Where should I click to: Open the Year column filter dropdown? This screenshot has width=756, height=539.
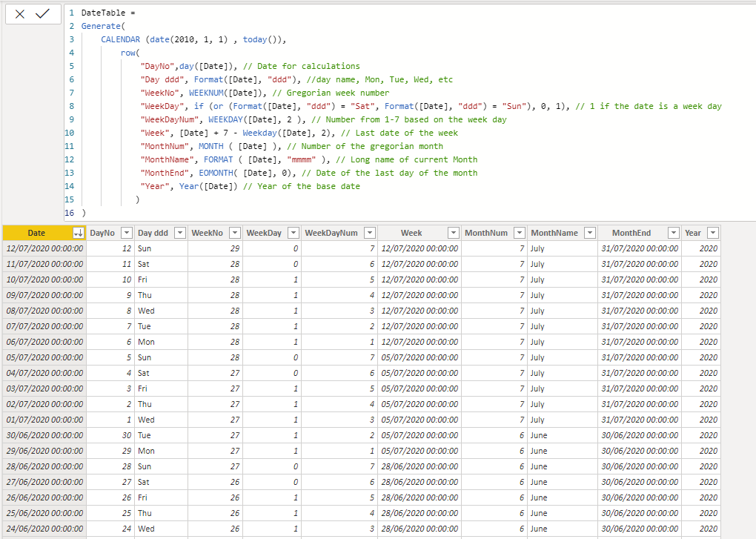pyautogui.click(x=712, y=233)
